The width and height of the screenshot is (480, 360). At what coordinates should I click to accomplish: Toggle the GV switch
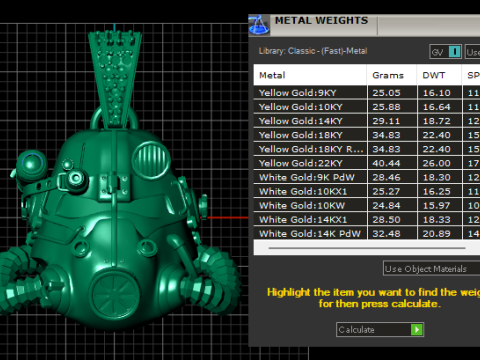[446, 52]
